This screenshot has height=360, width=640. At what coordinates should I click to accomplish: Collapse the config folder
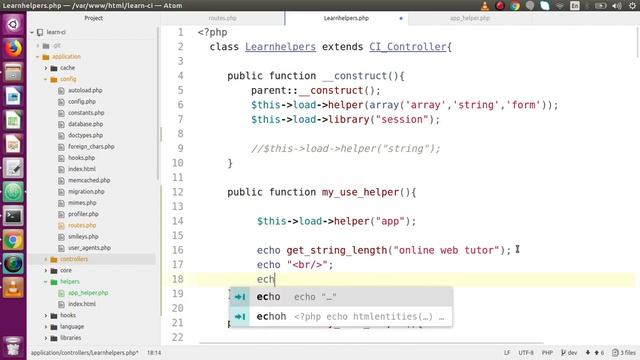pyautogui.click(x=46, y=79)
